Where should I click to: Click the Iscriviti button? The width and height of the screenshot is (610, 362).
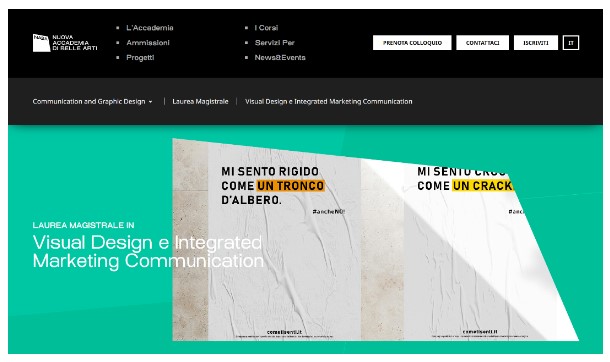pyautogui.click(x=536, y=43)
